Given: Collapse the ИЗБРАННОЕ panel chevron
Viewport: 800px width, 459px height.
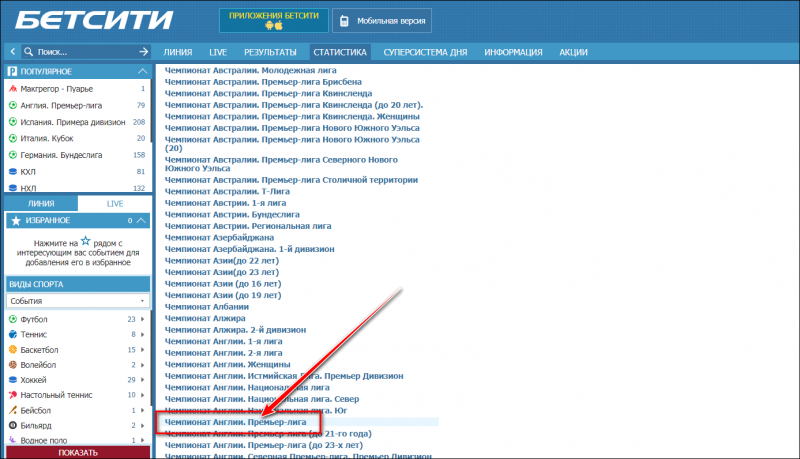Looking at the screenshot, I should [x=141, y=220].
